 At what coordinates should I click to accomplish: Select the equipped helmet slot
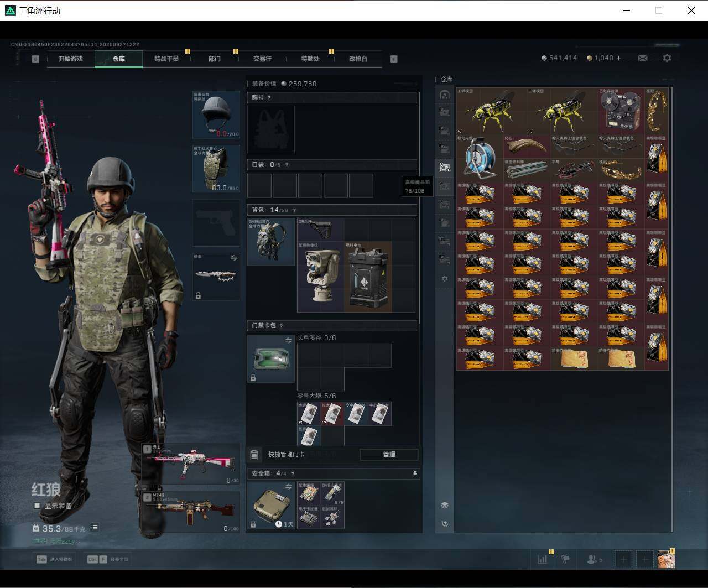pos(216,115)
